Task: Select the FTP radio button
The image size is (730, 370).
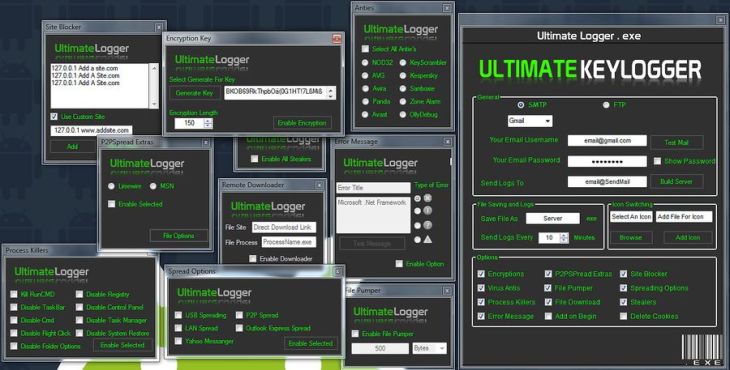Action: point(606,105)
